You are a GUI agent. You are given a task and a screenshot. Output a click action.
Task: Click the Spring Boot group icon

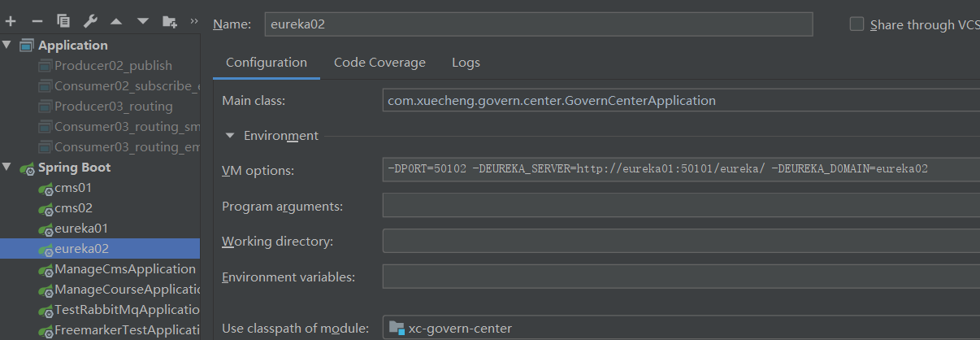click(x=27, y=168)
